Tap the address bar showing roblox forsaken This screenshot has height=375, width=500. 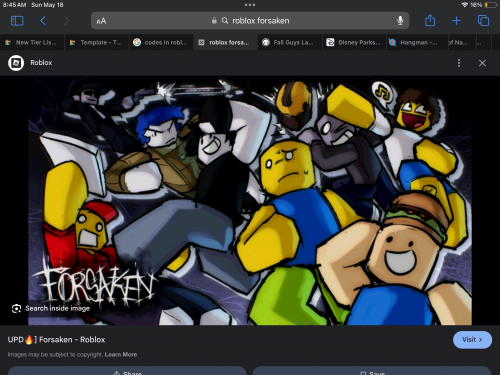[x=250, y=21]
